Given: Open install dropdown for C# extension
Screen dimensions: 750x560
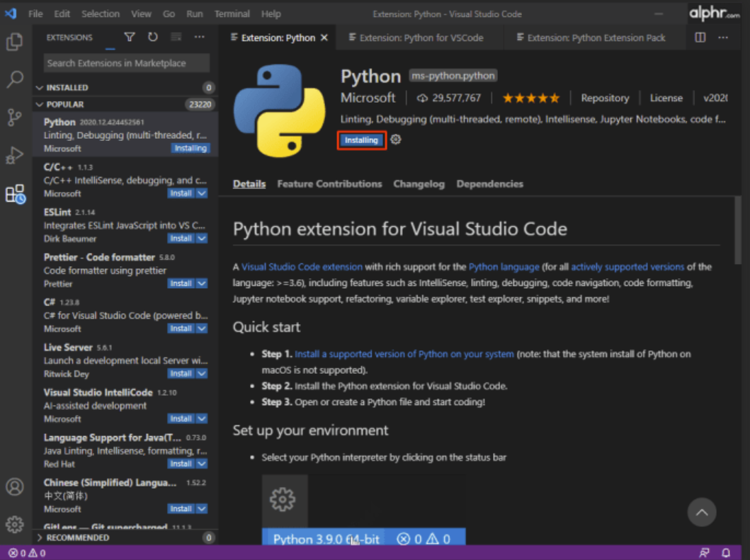Looking at the screenshot, I should [x=202, y=328].
